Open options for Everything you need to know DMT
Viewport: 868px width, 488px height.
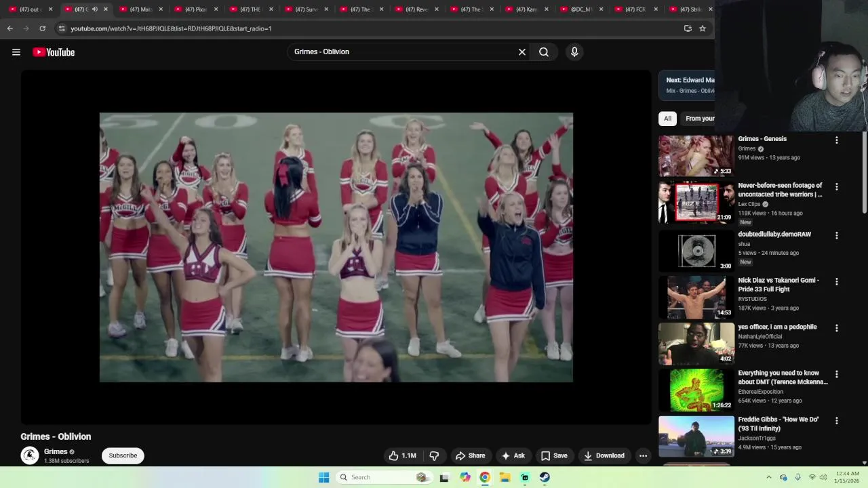836,374
